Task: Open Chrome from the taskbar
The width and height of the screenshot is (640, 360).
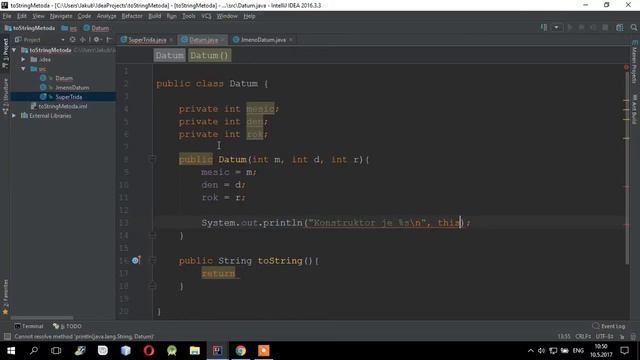Action: point(240,351)
